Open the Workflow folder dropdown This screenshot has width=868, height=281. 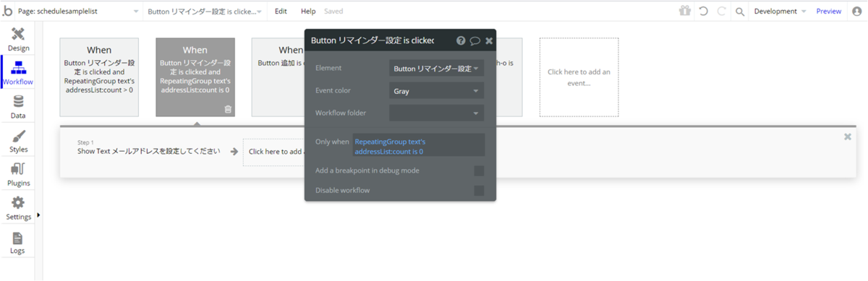pyautogui.click(x=436, y=113)
